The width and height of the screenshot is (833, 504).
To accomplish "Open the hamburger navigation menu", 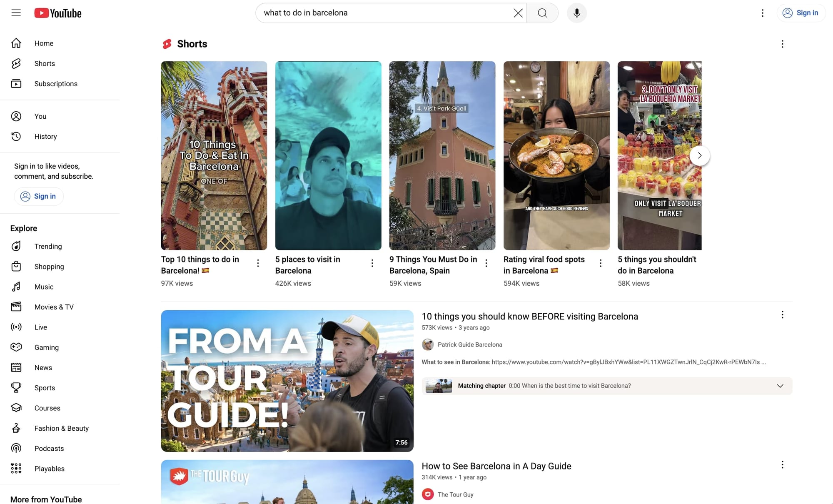I will [x=16, y=13].
